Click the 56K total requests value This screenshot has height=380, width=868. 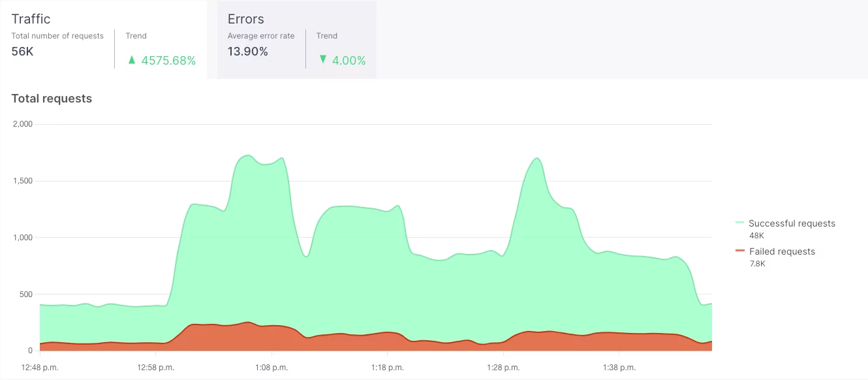pyautogui.click(x=22, y=52)
